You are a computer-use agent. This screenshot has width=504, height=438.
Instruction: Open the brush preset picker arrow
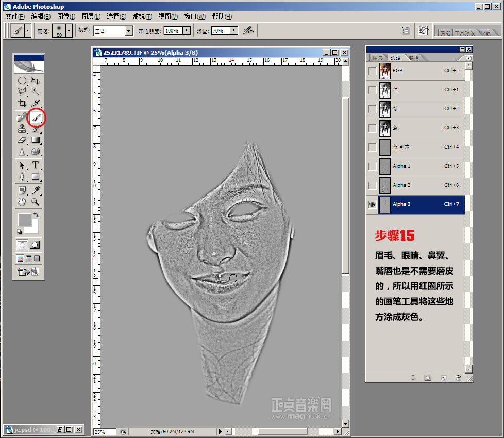pyautogui.click(x=69, y=31)
